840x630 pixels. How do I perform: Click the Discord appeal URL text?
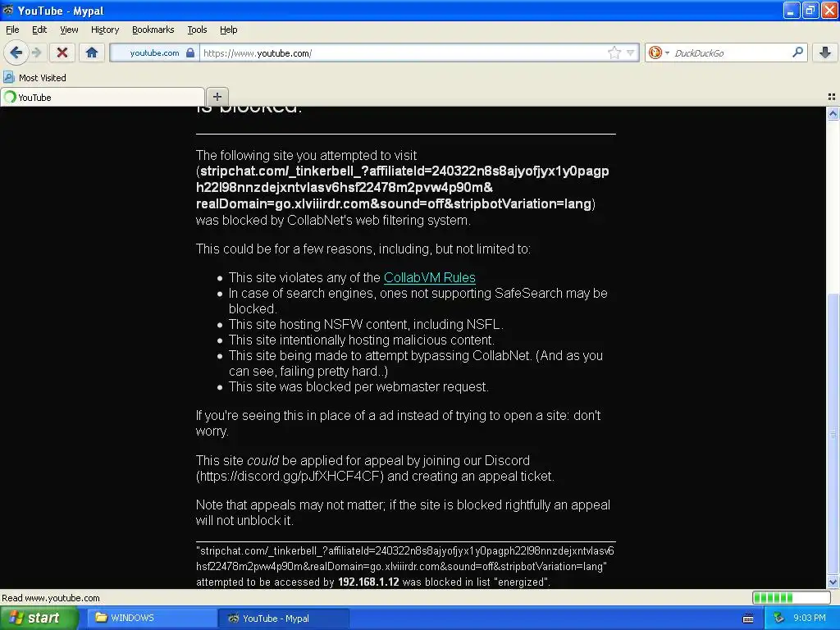(290, 476)
